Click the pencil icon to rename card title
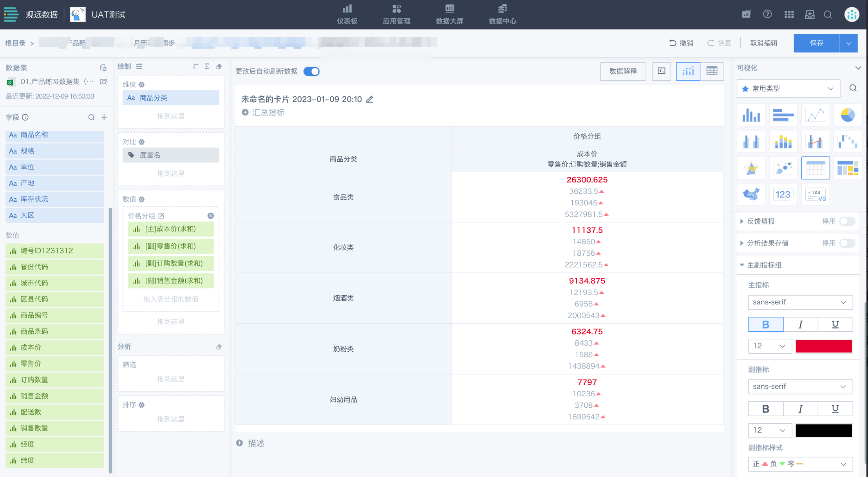The height and width of the screenshot is (477, 868). click(x=369, y=99)
